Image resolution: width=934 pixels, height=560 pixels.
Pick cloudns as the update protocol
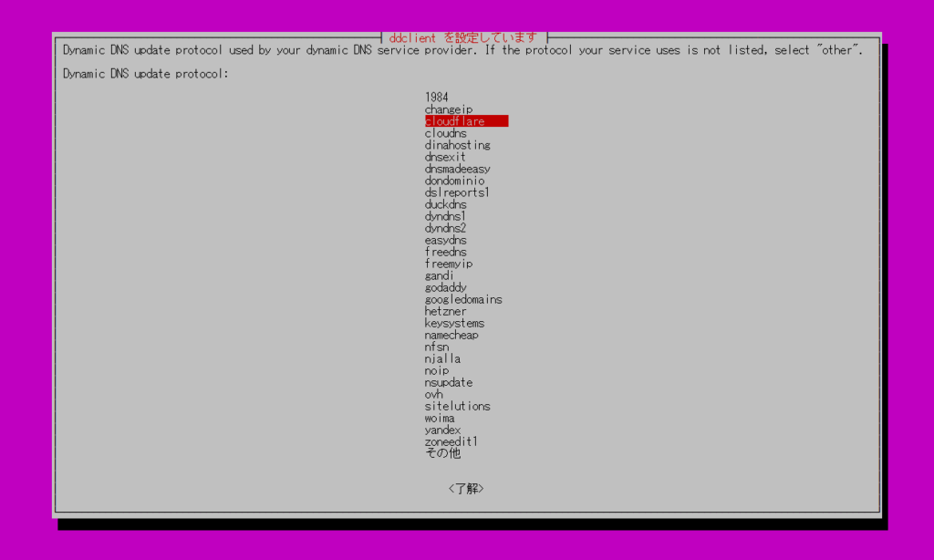click(445, 133)
